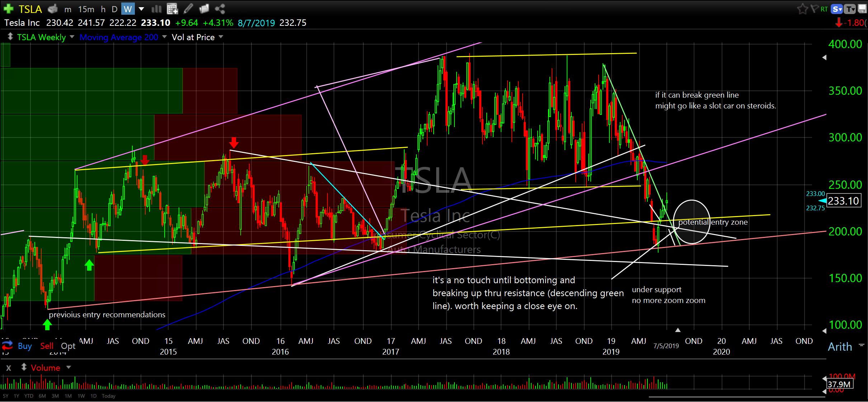Click the green plus add-symbol icon
868x402 pixels.
point(8,9)
